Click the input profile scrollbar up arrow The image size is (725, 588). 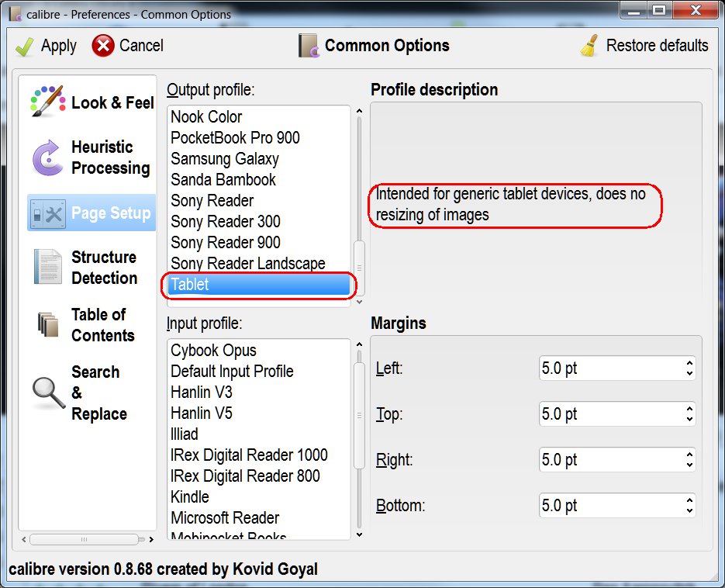click(359, 344)
